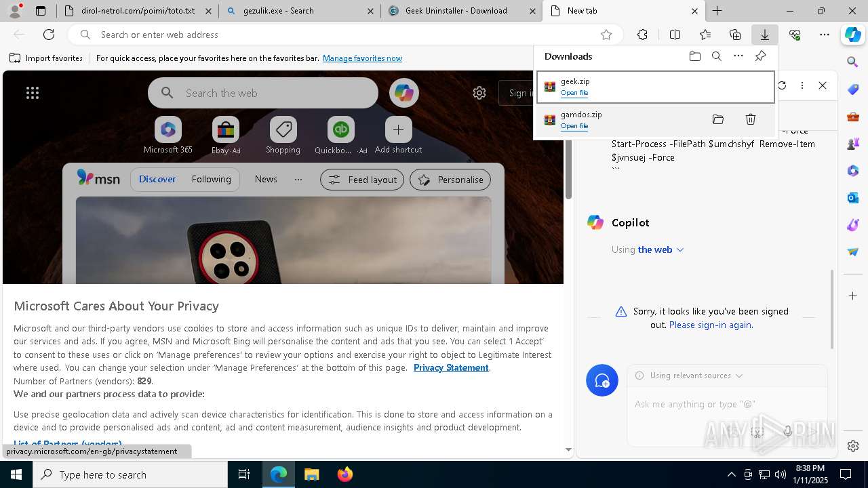868x488 pixels.
Task: Click the Downloads toolbar icon
Action: pos(764,35)
